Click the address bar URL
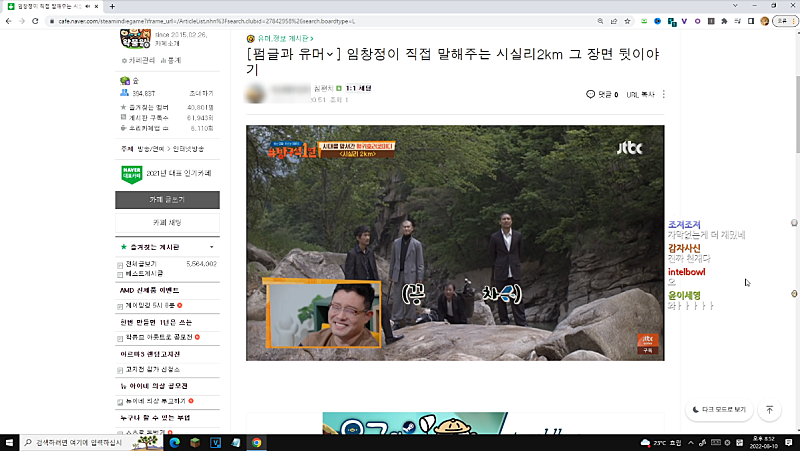800x451 pixels. click(x=207, y=21)
